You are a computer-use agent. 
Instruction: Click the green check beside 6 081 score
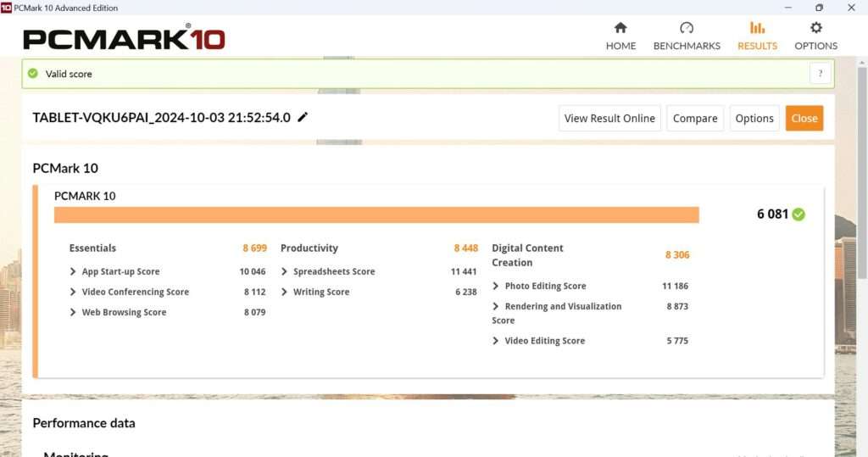point(798,215)
